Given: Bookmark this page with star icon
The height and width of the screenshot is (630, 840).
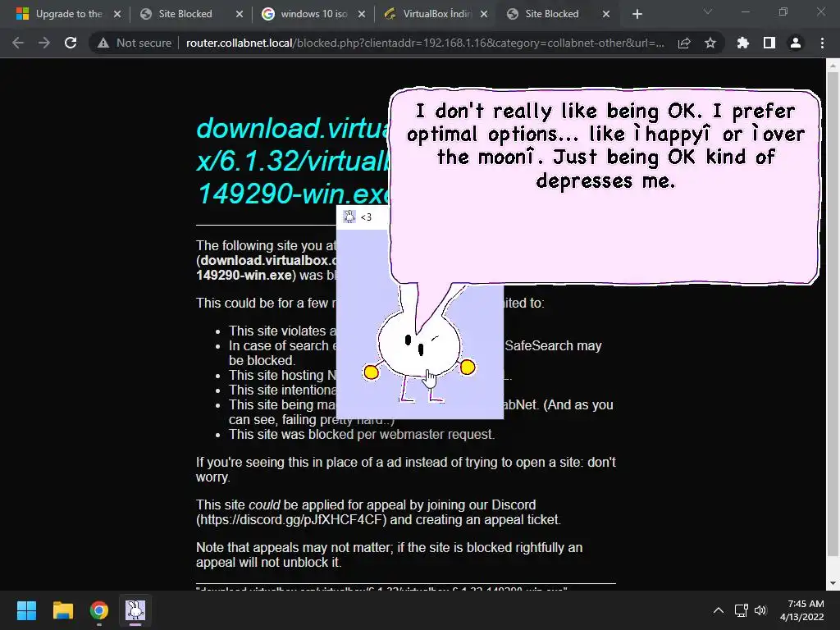Looking at the screenshot, I should coord(710,43).
